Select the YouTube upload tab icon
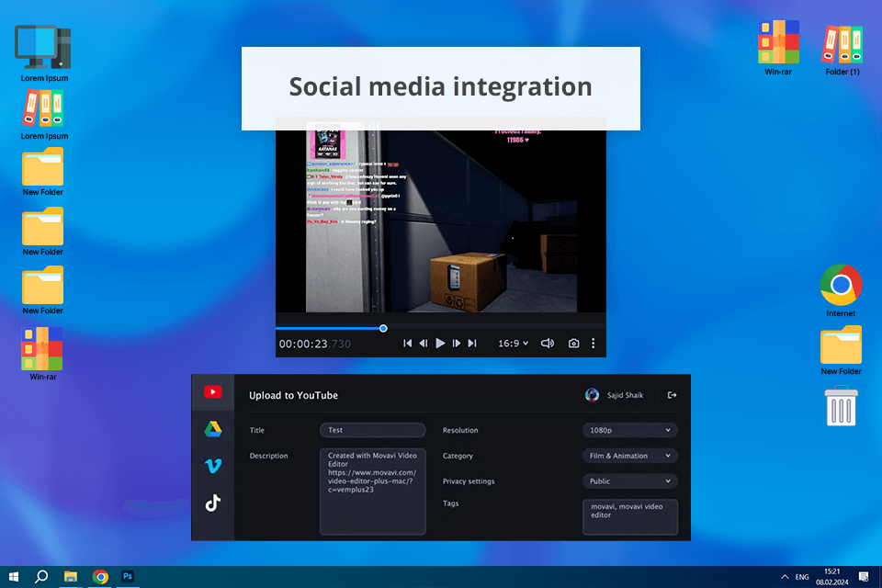882x588 pixels. 212,391
